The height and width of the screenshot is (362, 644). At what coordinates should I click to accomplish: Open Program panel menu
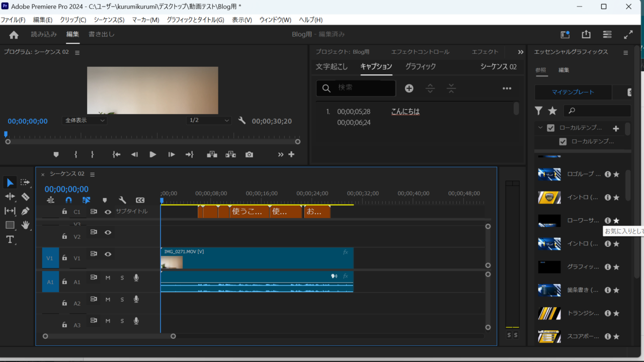[x=77, y=52]
